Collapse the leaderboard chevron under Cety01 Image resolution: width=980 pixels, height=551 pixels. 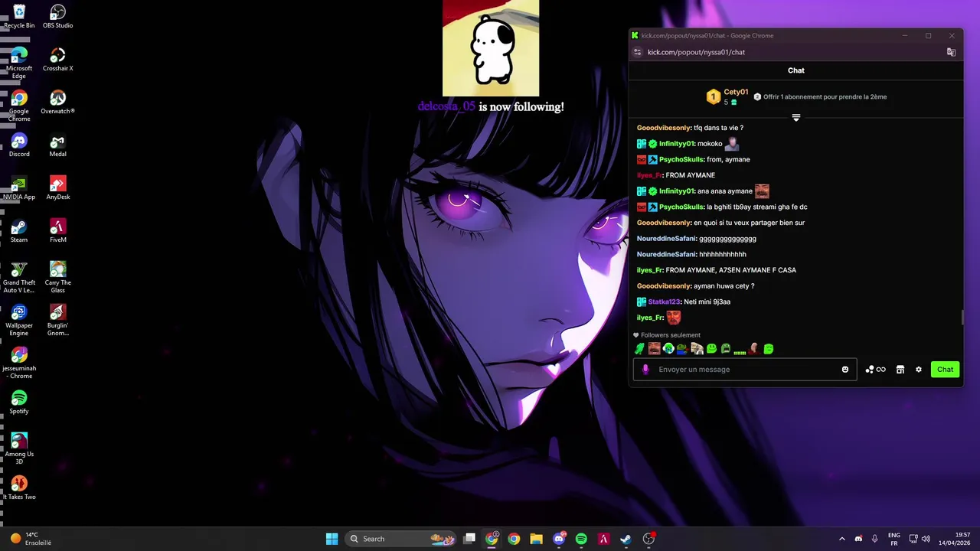tap(796, 118)
